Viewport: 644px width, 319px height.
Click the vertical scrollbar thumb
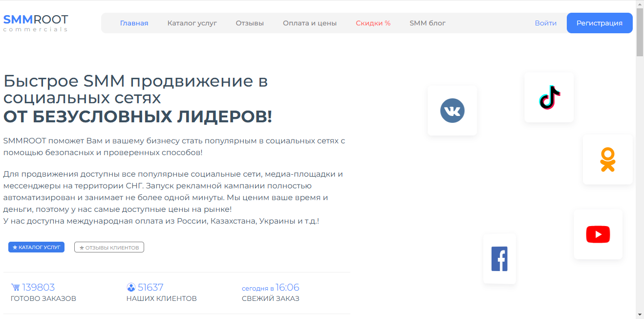(x=640, y=33)
